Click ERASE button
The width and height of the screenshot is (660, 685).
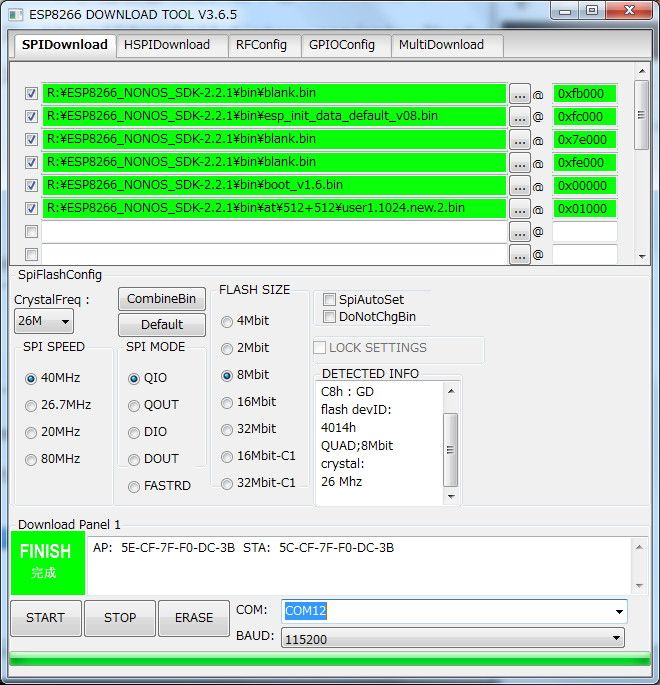(x=194, y=618)
